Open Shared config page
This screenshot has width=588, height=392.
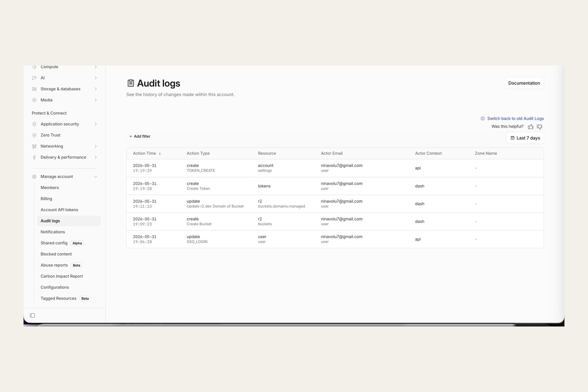pyautogui.click(x=54, y=243)
